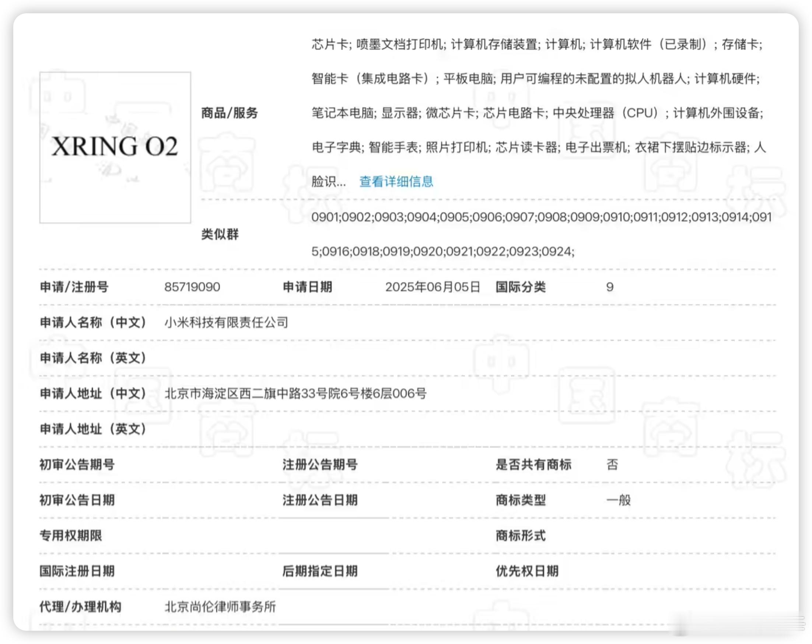Click the address 北京市海淀区西二旗中路33号院6号楼6层006号
The image size is (812, 644).
tap(295, 393)
